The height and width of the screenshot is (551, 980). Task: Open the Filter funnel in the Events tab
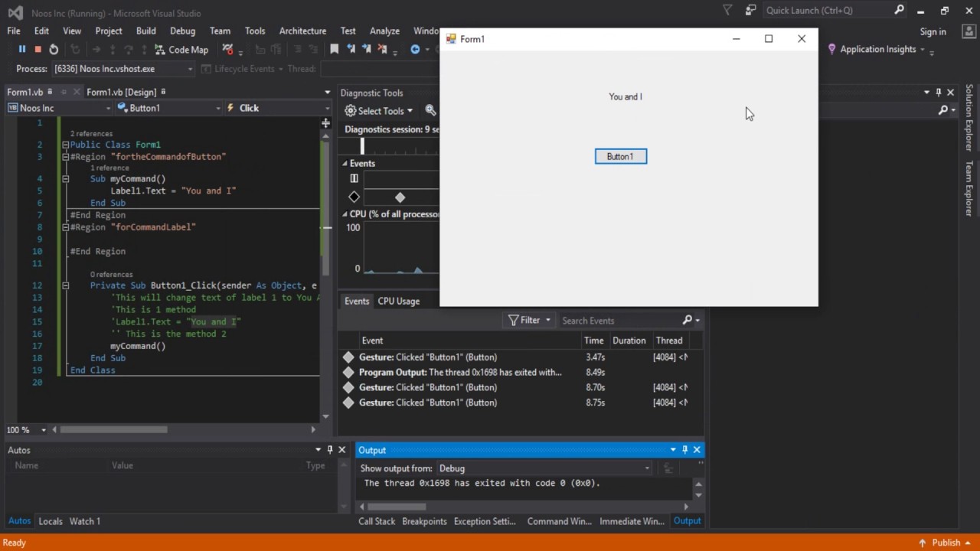click(x=529, y=320)
